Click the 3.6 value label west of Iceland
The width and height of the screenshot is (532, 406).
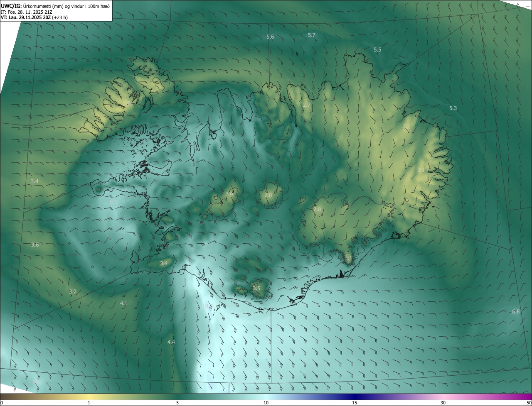pos(35,245)
